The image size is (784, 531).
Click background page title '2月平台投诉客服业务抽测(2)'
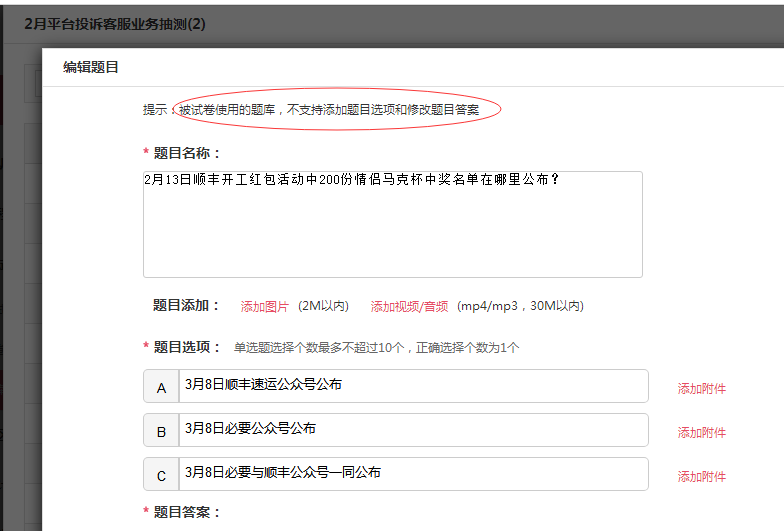click(x=115, y=24)
